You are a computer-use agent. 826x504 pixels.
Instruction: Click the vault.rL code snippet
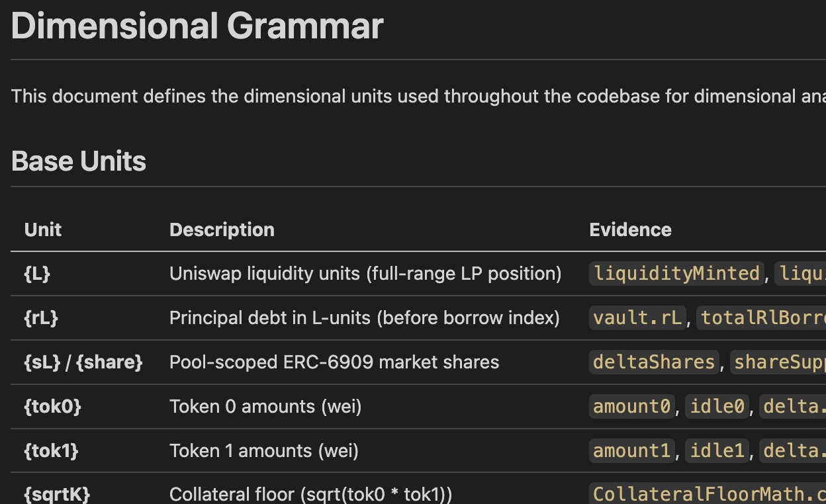[637, 318]
